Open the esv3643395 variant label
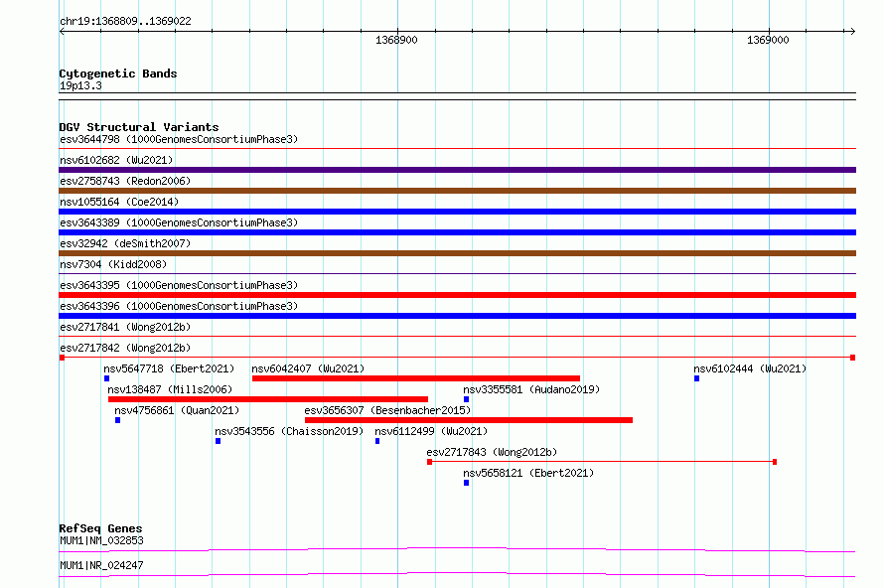 (179, 285)
